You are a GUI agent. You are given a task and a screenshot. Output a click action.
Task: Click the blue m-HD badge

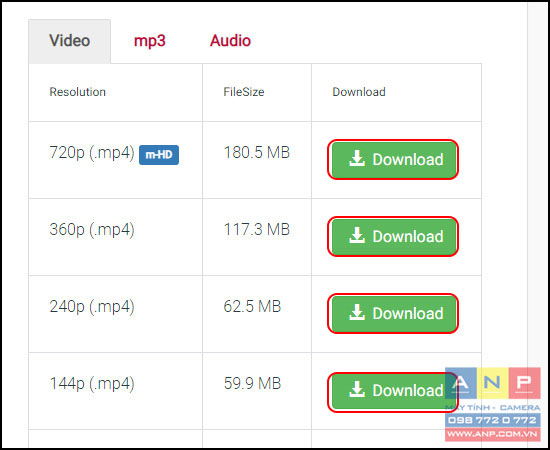pos(159,155)
